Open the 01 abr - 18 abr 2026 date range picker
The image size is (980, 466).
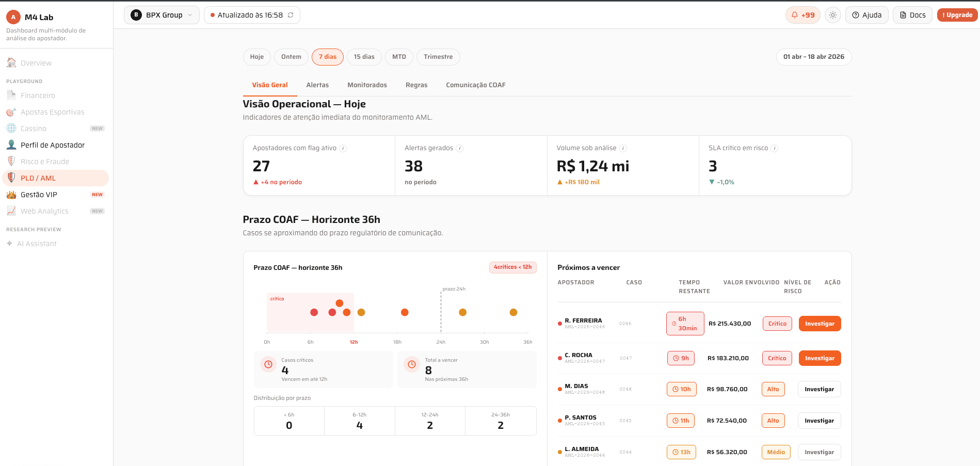814,57
